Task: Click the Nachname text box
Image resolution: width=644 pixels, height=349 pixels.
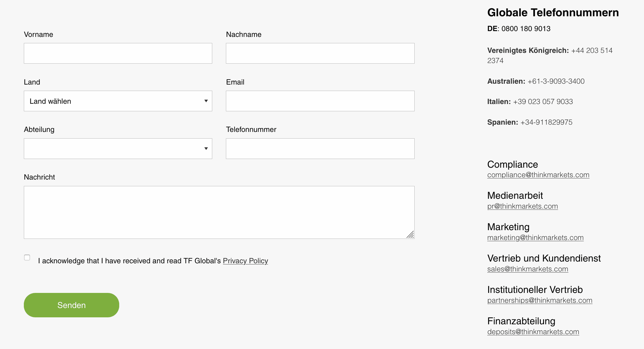Action: 320,53
